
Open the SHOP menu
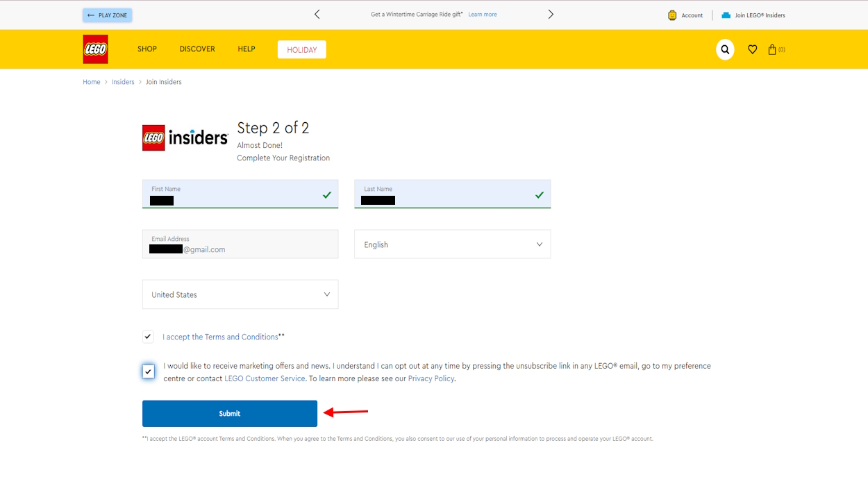[147, 49]
